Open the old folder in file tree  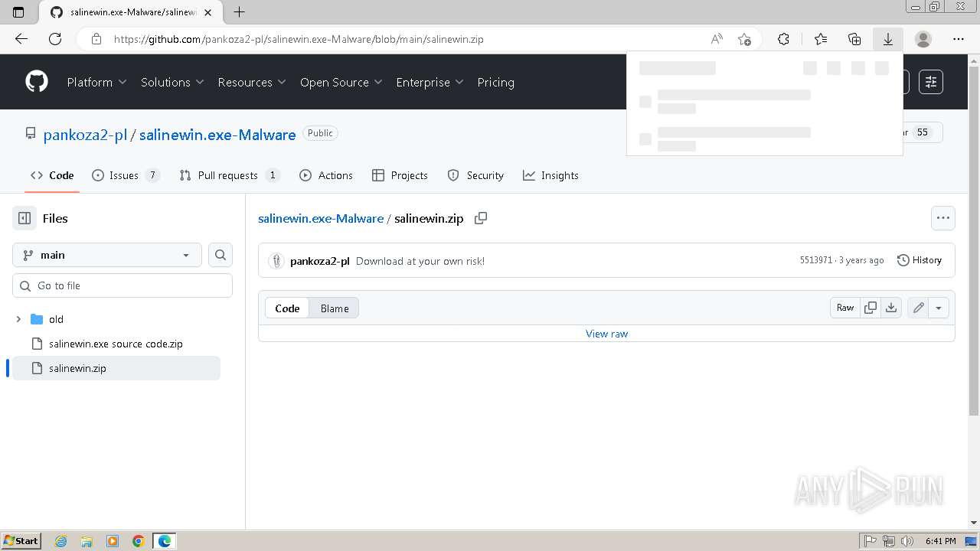(x=56, y=319)
